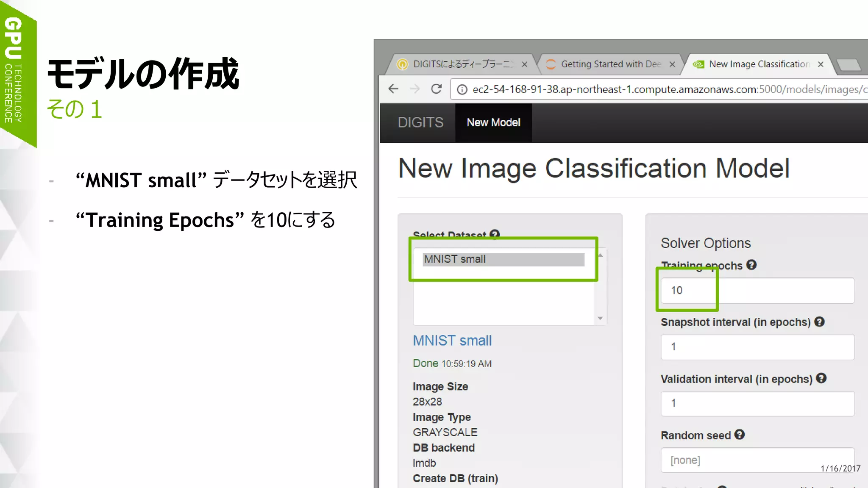
Task: Click the Done status text
Action: pyautogui.click(x=426, y=363)
